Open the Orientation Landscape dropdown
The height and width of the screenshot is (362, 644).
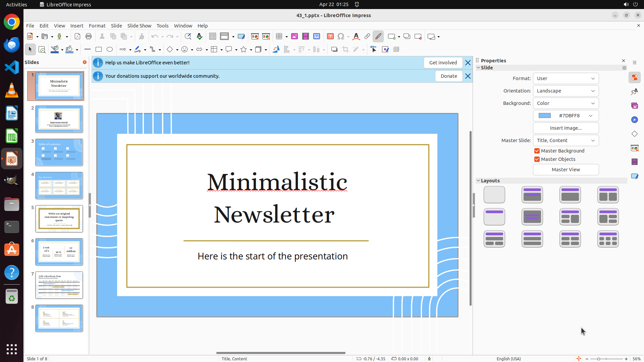pos(566,91)
